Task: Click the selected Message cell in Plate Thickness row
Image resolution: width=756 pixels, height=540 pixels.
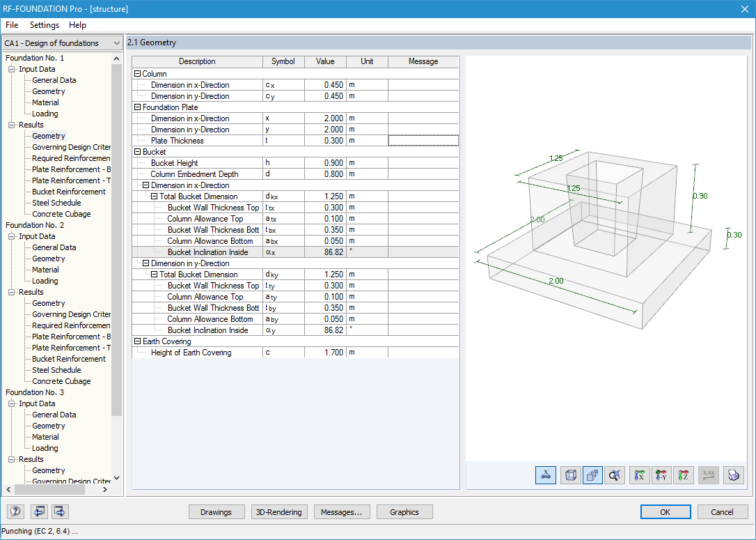Action: [x=423, y=141]
